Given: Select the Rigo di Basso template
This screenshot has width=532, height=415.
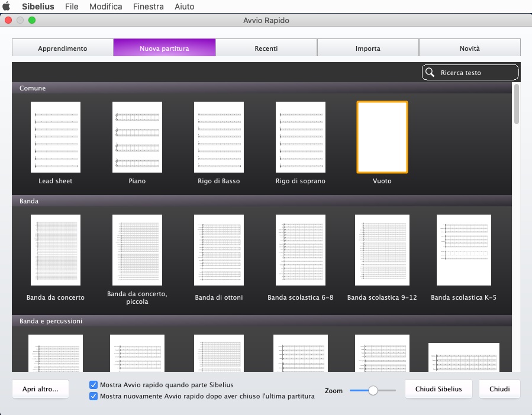Looking at the screenshot, I should pos(219,137).
